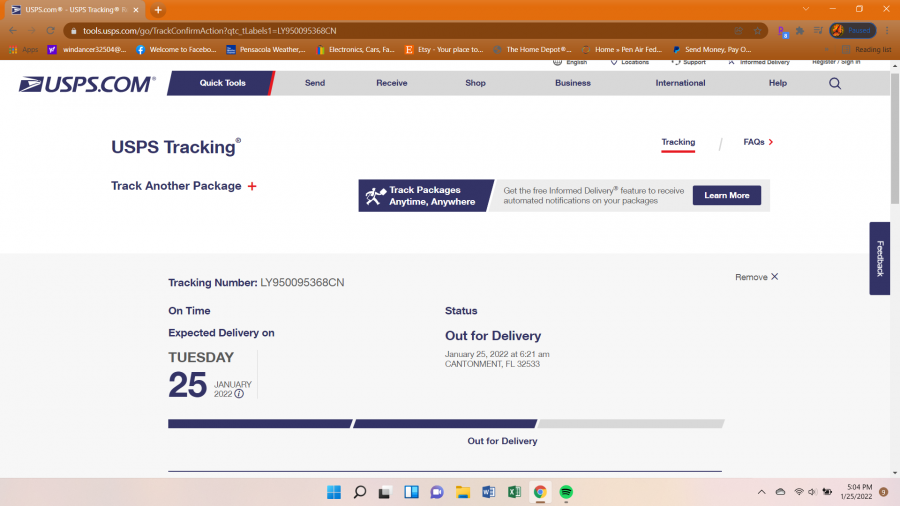The width and height of the screenshot is (900, 506).
Task: Open Spotify from the taskbar
Action: point(566,492)
